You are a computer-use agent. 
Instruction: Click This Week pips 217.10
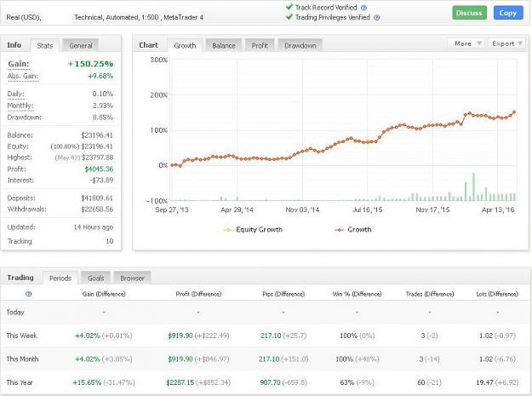pos(271,336)
